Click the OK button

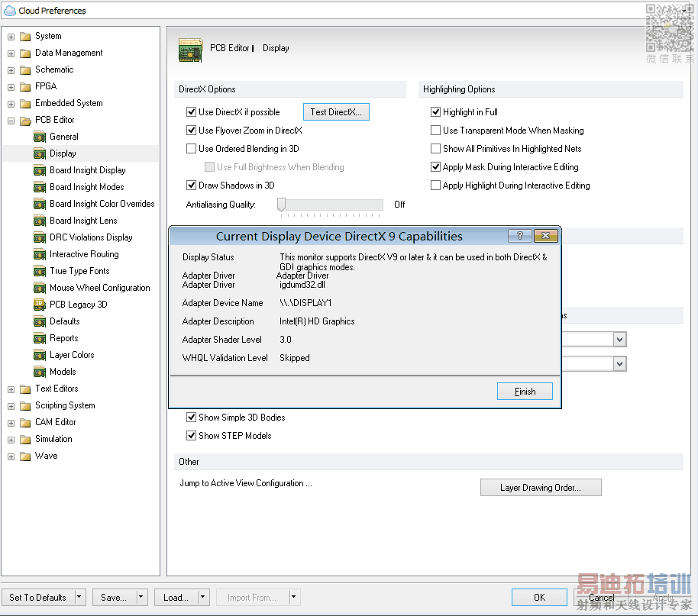(539, 598)
